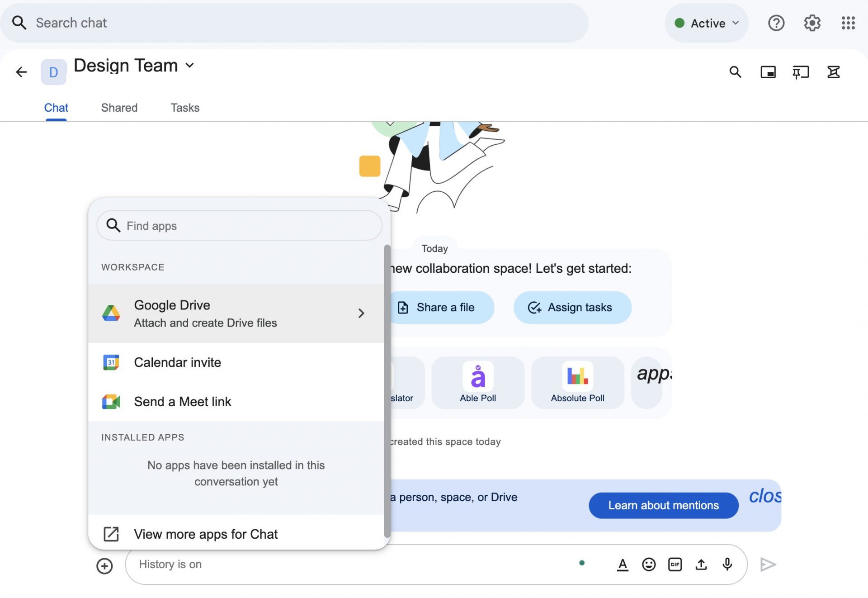Open the Tasks tab
This screenshot has height=598, width=868.
point(184,108)
